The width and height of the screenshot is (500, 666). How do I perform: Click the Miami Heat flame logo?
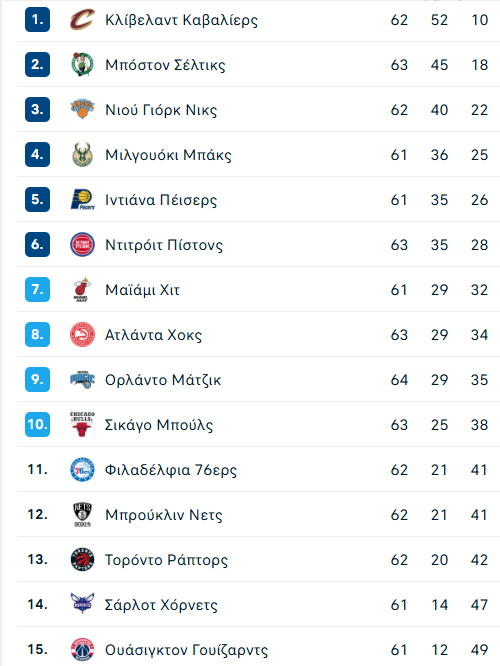82,290
